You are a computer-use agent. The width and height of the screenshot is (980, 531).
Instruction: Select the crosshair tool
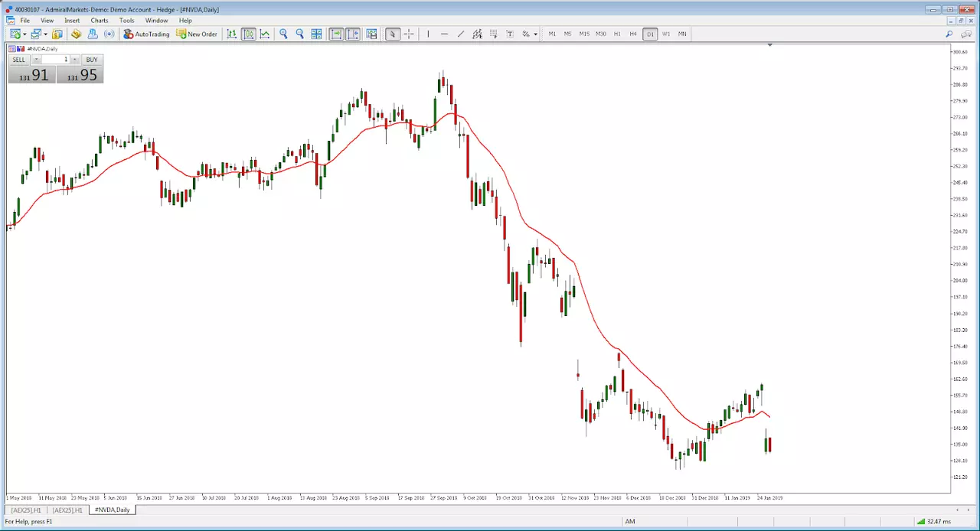tap(409, 34)
